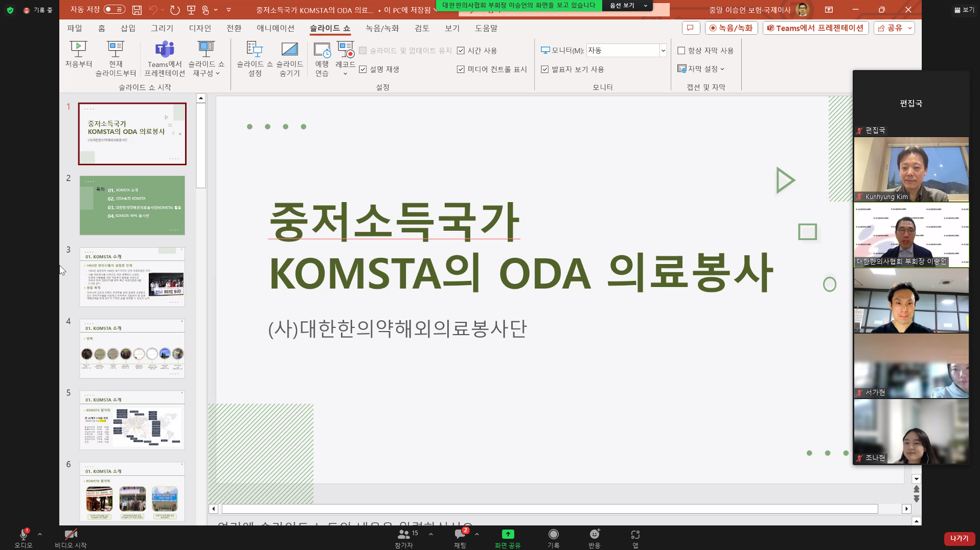Disable 발표자 보기 사용
This screenshot has height=550, width=980.
[x=545, y=69]
